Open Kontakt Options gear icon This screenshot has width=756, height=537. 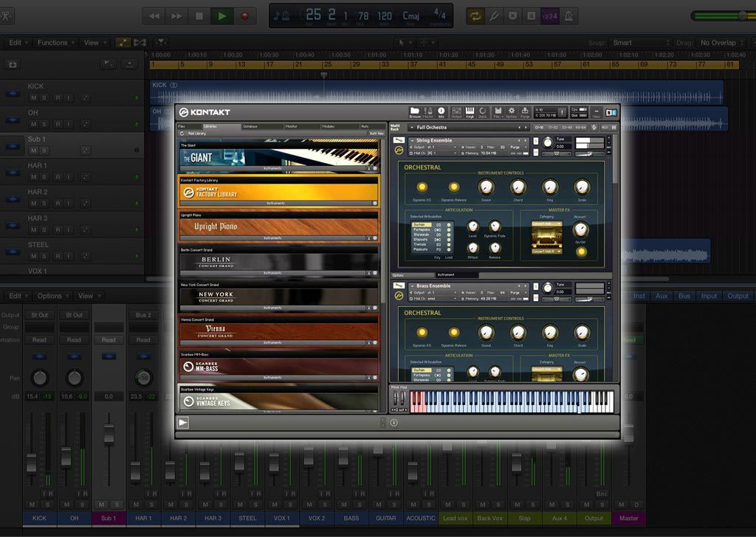point(511,111)
